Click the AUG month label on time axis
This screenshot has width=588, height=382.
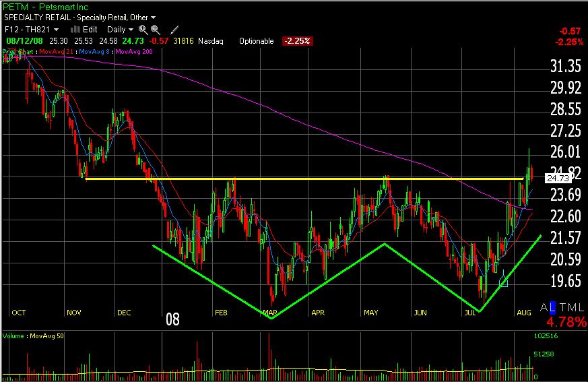tap(524, 313)
